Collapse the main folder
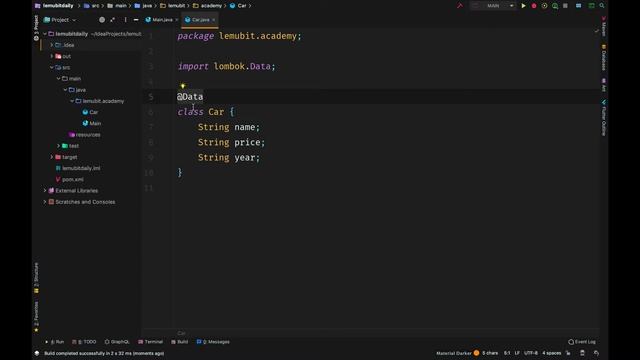640x360 pixels. [x=58, y=78]
